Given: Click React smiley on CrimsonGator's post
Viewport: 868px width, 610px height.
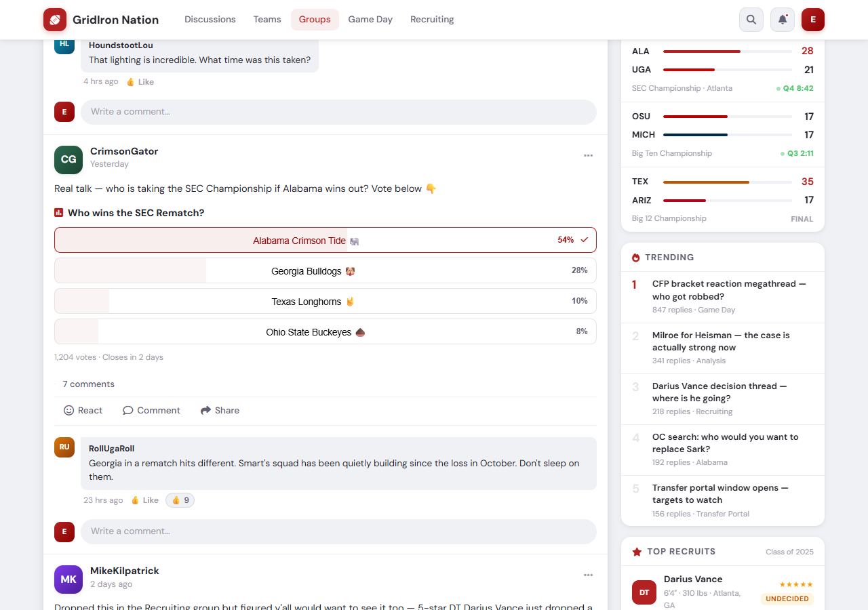Looking at the screenshot, I should click(x=83, y=411).
